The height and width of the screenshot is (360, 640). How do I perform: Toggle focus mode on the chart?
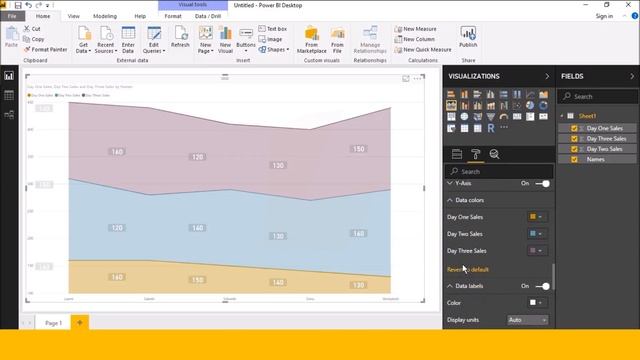[x=406, y=78]
